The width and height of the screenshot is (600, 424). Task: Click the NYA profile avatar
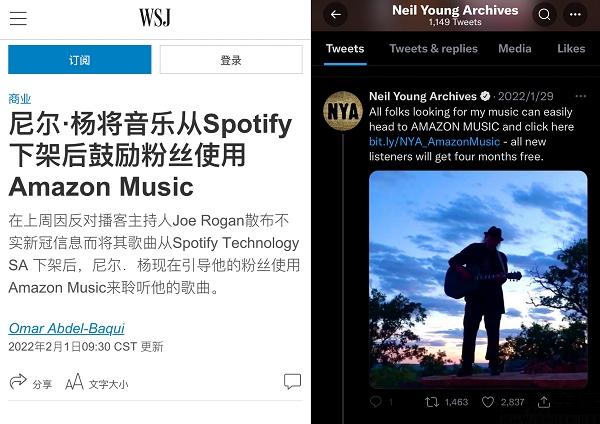point(343,111)
